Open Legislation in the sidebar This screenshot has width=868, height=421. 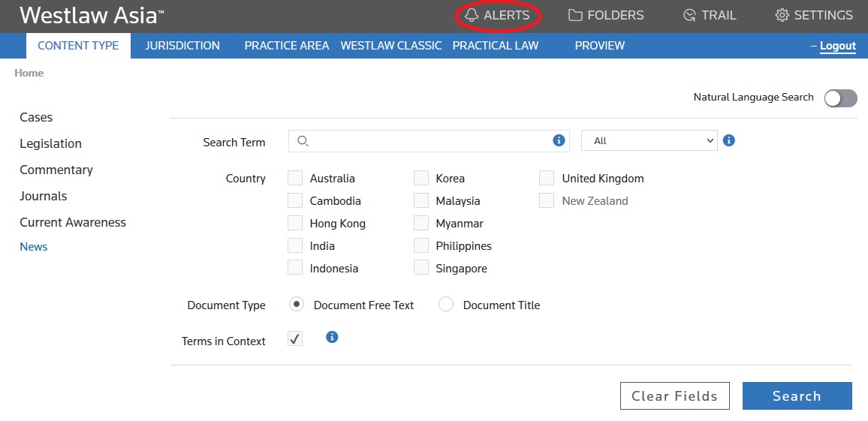(50, 143)
